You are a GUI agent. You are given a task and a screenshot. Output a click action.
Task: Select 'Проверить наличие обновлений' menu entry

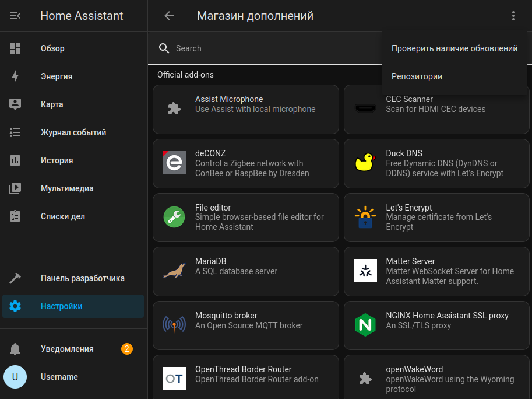[x=455, y=48]
